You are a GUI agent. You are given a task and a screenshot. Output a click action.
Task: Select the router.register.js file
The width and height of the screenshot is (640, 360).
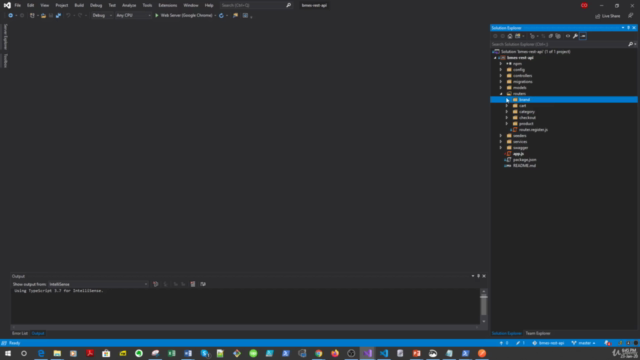pyautogui.click(x=533, y=130)
